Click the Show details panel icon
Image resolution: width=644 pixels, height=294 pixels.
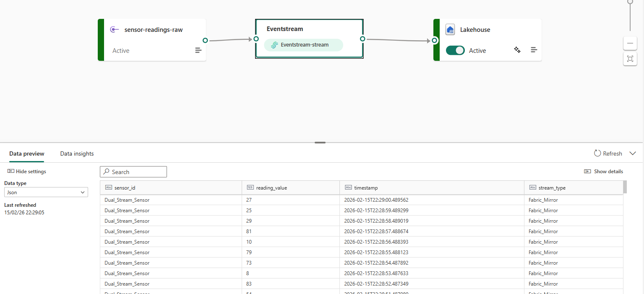tap(587, 171)
